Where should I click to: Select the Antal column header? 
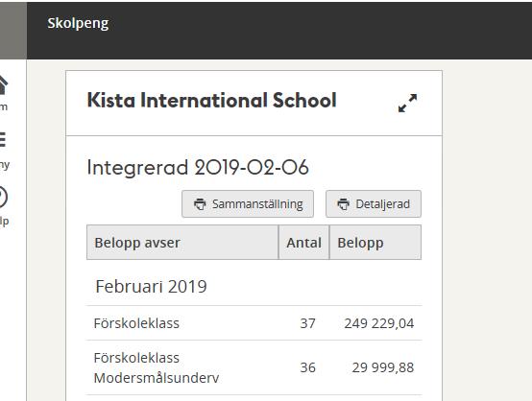pos(304,243)
